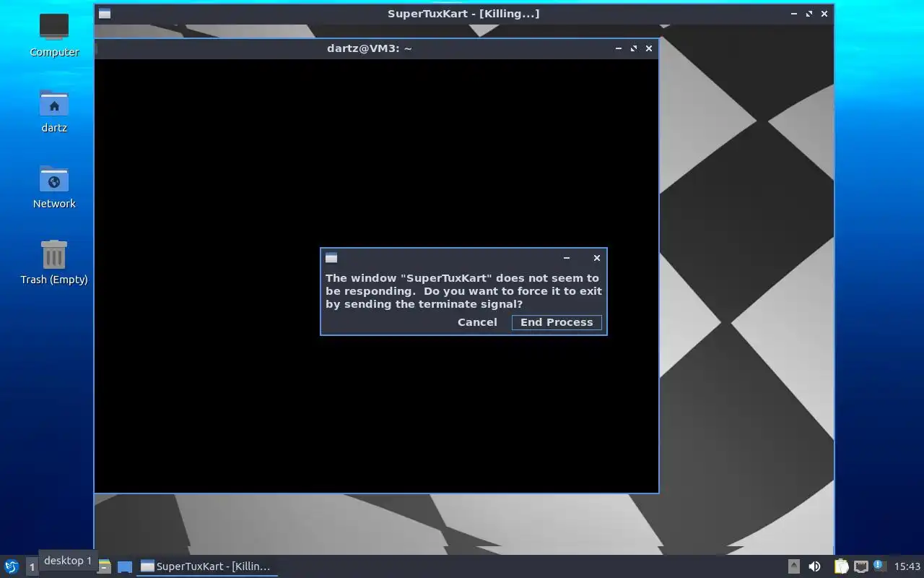
Task: Open the Lubuntu start menu
Action: tap(12, 566)
